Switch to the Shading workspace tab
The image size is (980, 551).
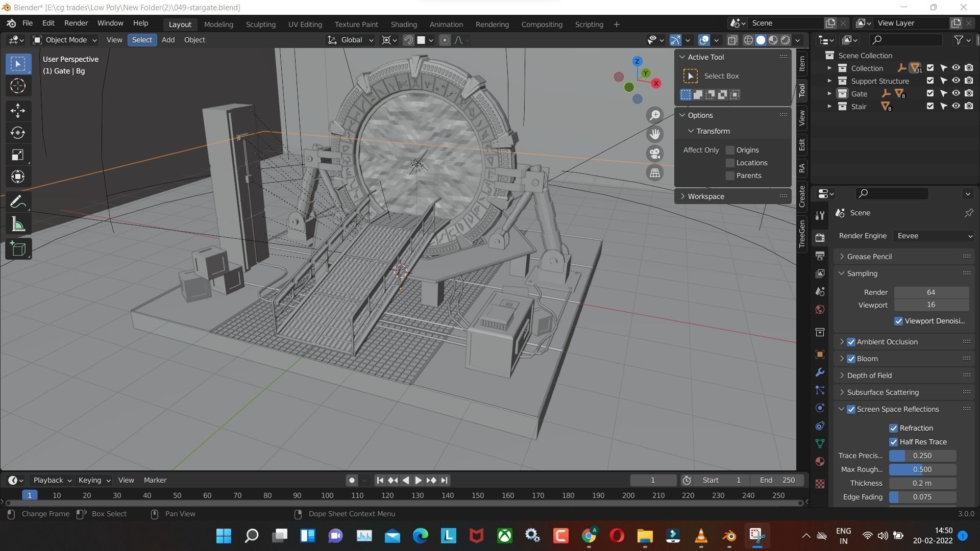point(404,24)
